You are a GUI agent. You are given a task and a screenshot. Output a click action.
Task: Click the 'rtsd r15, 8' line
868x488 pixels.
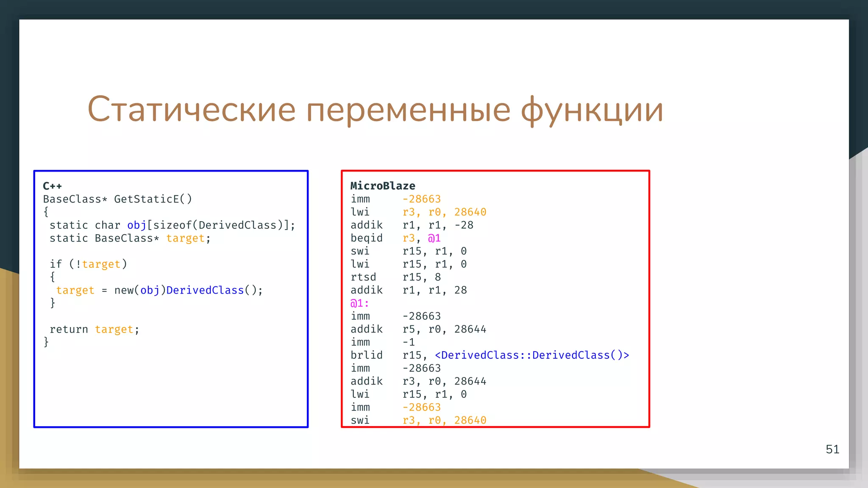coord(396,277)
